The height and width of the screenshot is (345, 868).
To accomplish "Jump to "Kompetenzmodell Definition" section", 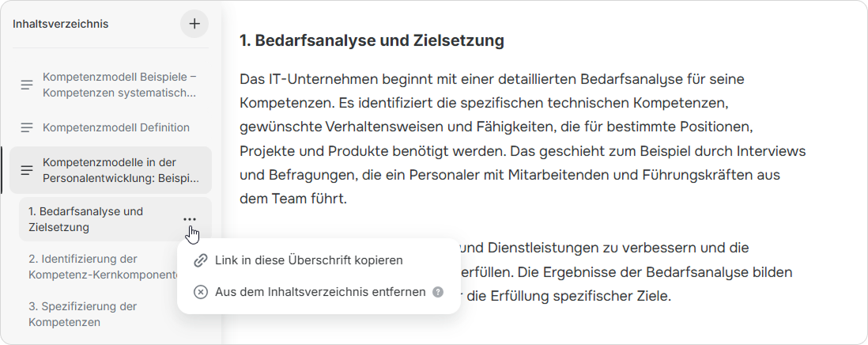I will tap(116, 127).
